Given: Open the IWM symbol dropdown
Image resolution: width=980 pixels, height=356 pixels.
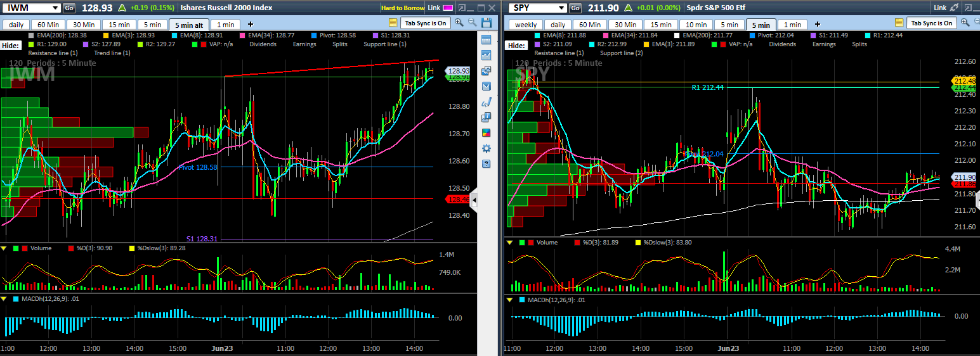Looking at the screenshot, I should click(55, 8).
